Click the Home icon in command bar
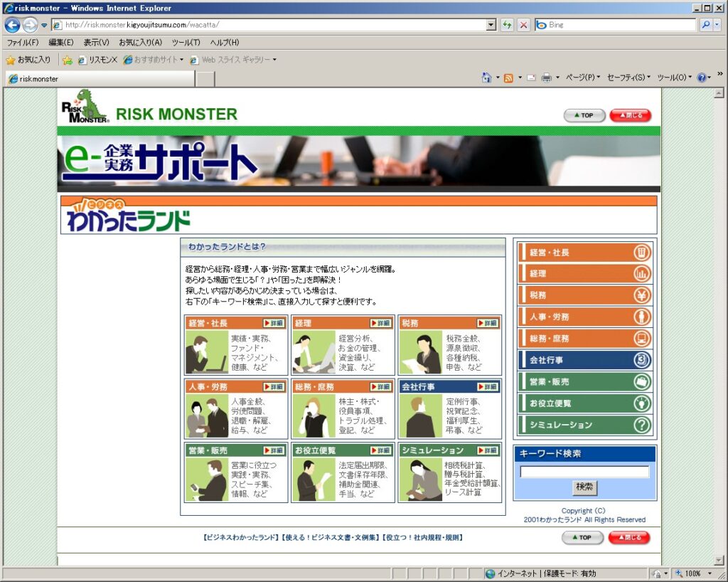Screen dimensions: 728x582 [486, 78]
